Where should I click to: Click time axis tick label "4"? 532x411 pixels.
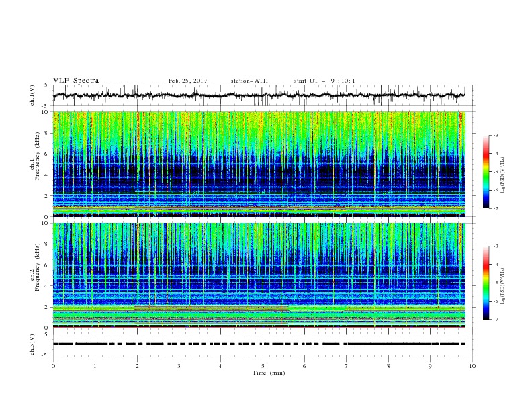click(220, 366)
